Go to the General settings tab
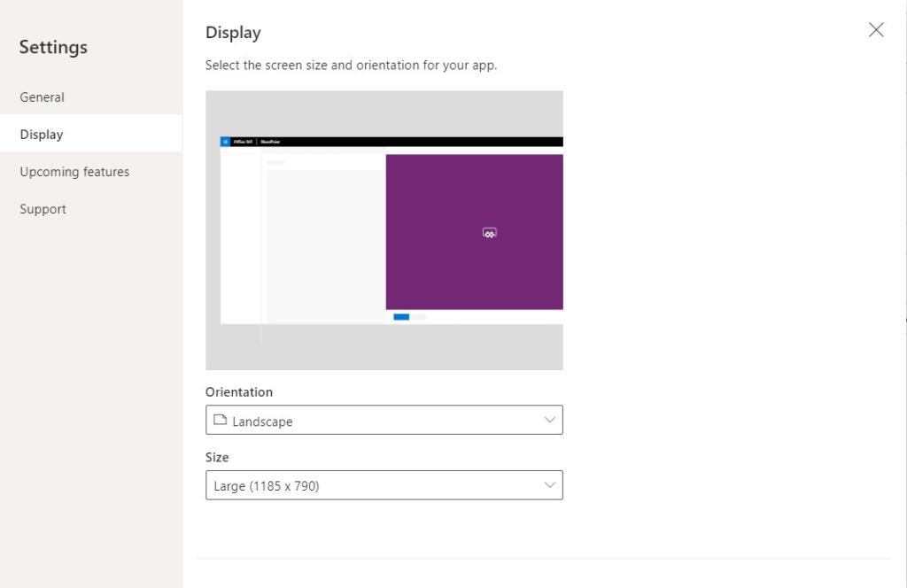The image size is (907, 588). [43, 97]
